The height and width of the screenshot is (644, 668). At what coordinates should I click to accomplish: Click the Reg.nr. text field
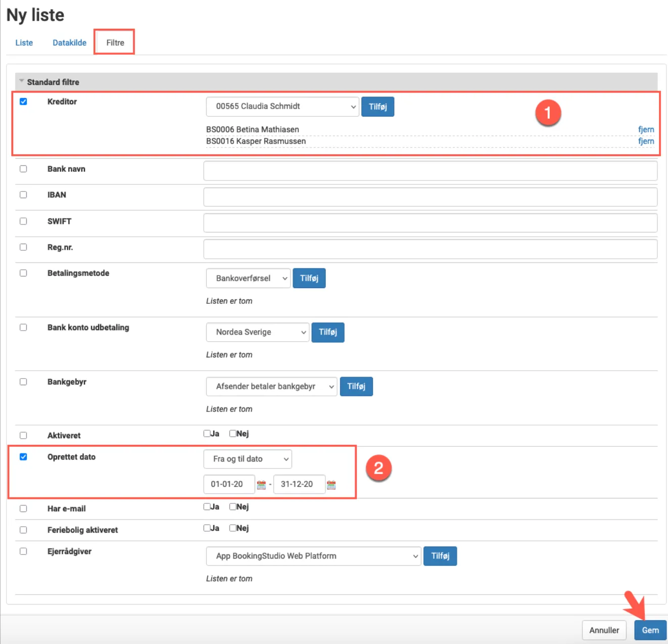pos(430,249)
